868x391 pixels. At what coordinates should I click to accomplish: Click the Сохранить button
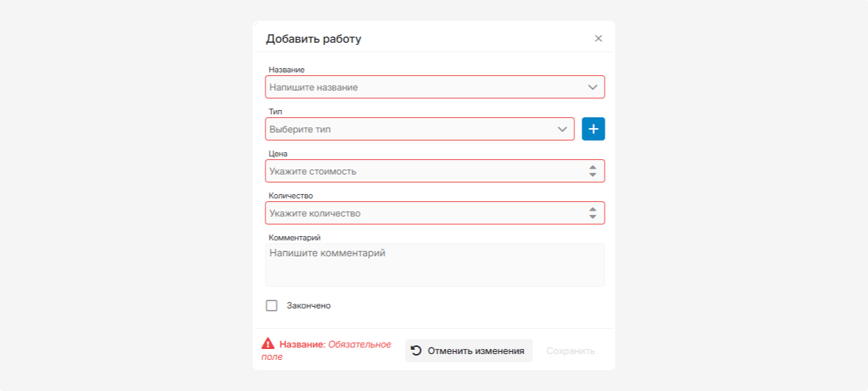570,350
